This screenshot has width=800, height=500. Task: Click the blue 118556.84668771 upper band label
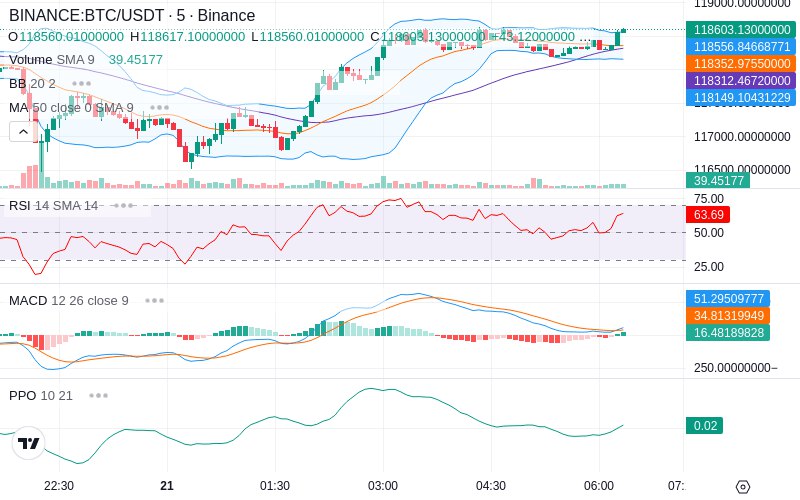click(x=741, y=46)
